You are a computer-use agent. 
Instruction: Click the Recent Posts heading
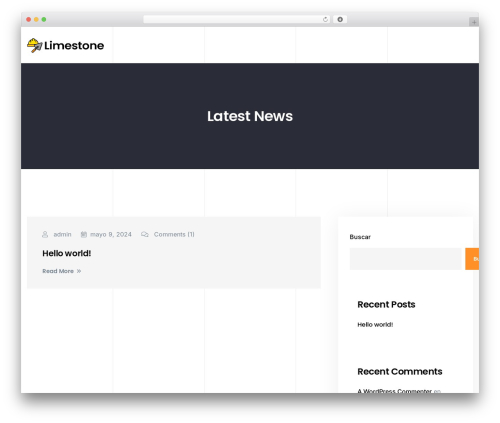click(x=386, y=304)
